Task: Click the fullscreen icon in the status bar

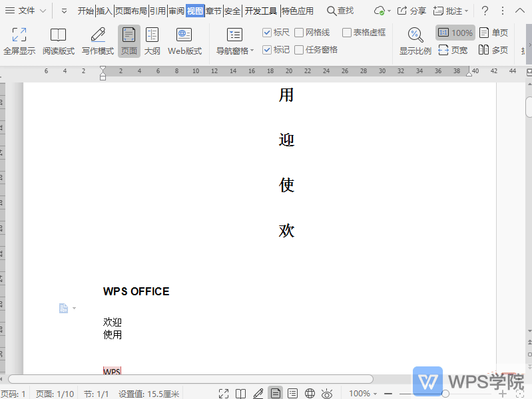Action: [224, 394]
